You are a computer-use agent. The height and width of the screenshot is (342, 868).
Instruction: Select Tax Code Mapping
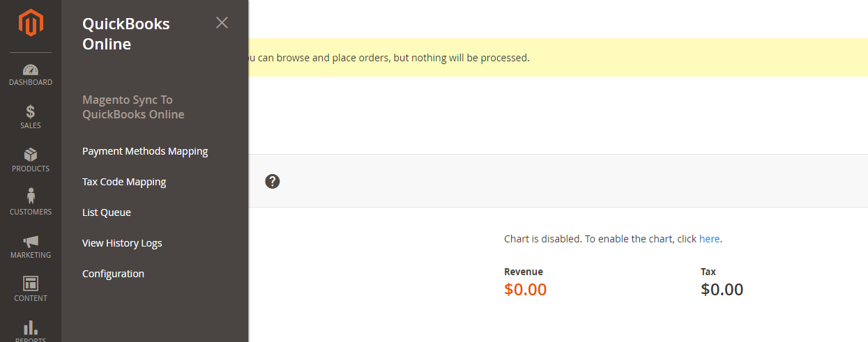coord(124,182)
